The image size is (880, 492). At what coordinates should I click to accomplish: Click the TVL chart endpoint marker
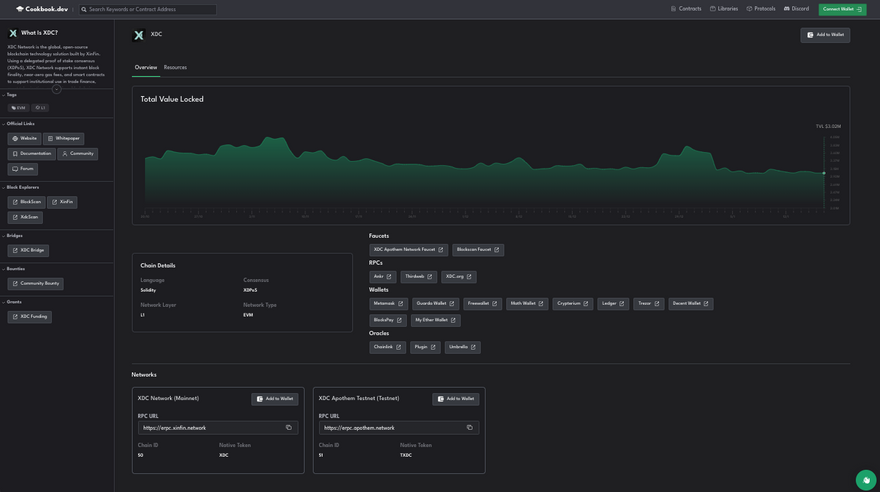824,173
